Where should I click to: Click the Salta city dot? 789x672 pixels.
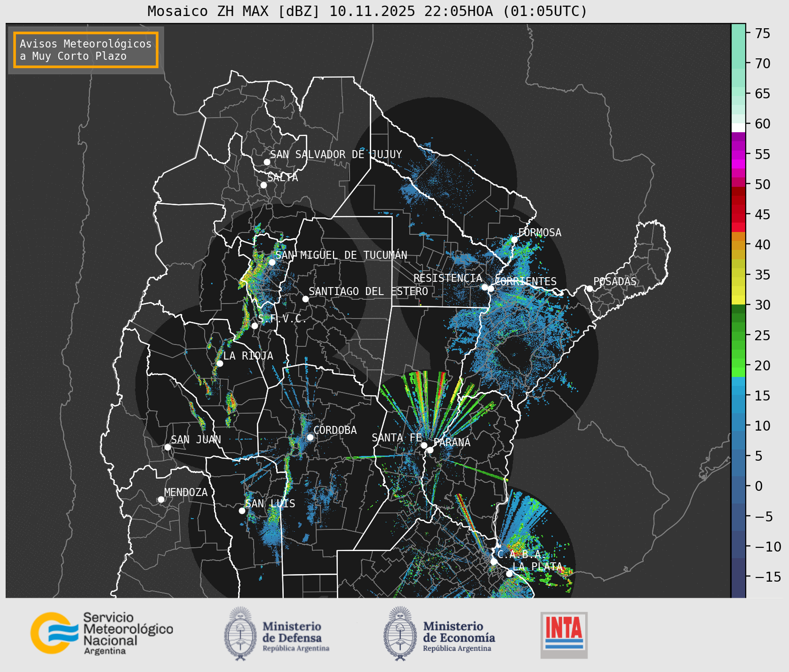(x=263, y=185)
